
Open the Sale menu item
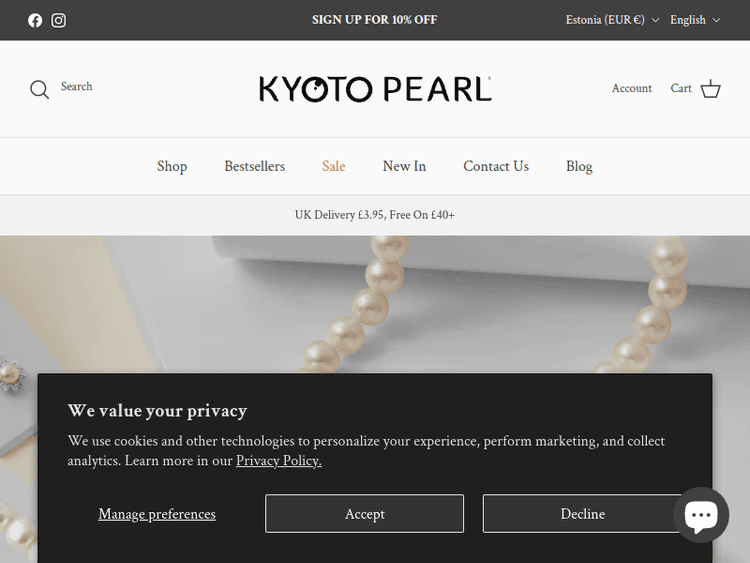[x=333, y=166]
